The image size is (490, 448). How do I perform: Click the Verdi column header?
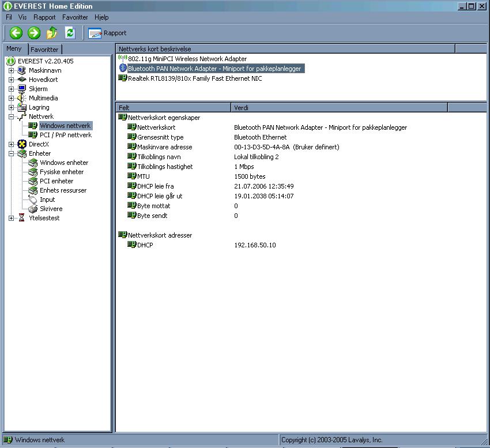340,108
